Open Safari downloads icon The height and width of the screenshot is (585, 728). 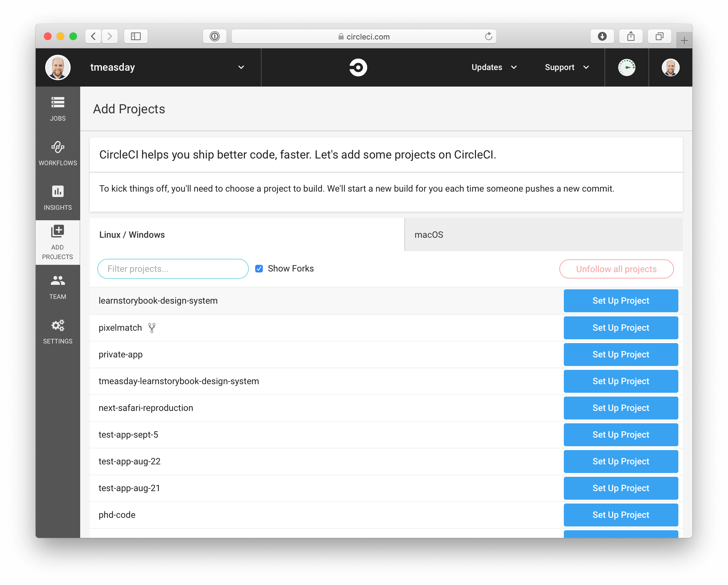(602, 37)
